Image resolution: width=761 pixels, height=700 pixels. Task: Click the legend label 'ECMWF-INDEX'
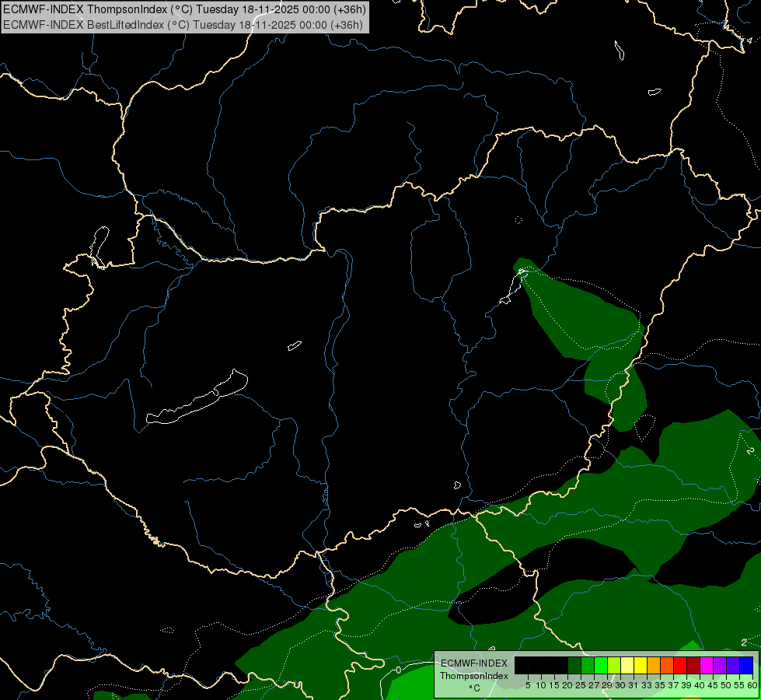474,663
